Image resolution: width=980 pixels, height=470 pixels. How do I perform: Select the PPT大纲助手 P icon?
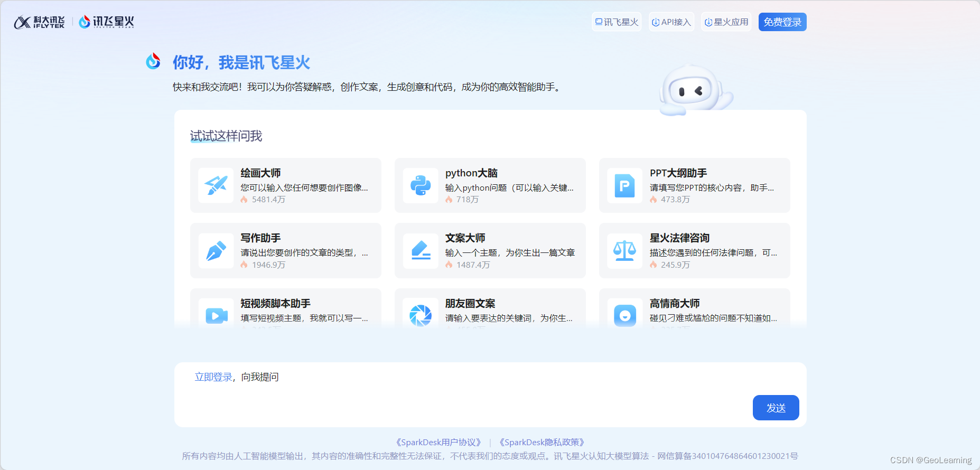625,185
